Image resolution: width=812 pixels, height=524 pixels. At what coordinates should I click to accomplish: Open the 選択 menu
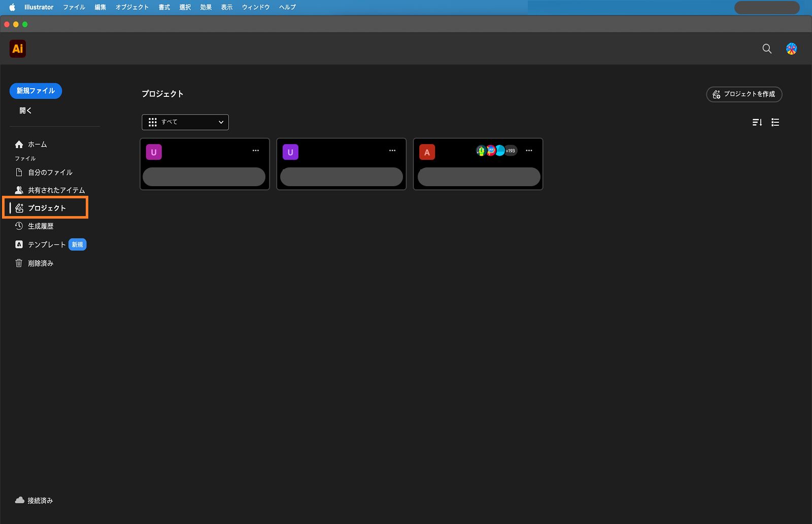tap(185, 7)
